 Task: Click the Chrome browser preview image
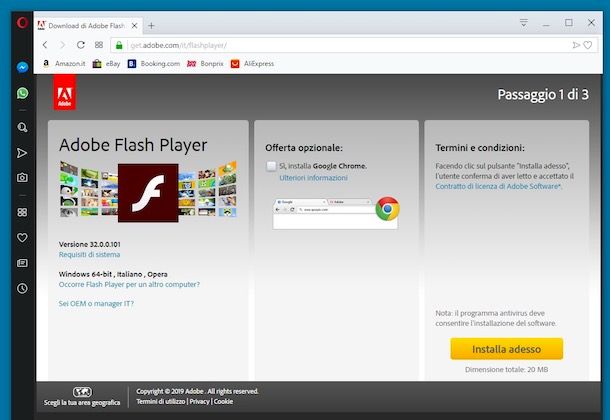[335, 214]
